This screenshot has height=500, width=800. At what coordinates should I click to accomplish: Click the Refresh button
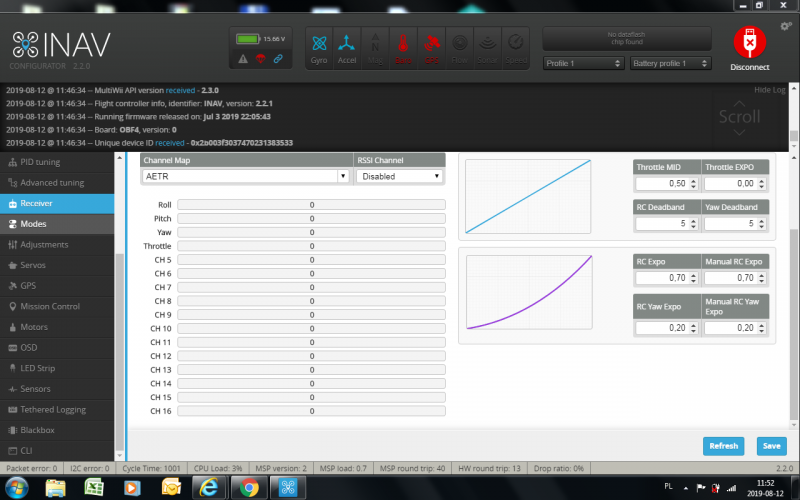(723, 446)
